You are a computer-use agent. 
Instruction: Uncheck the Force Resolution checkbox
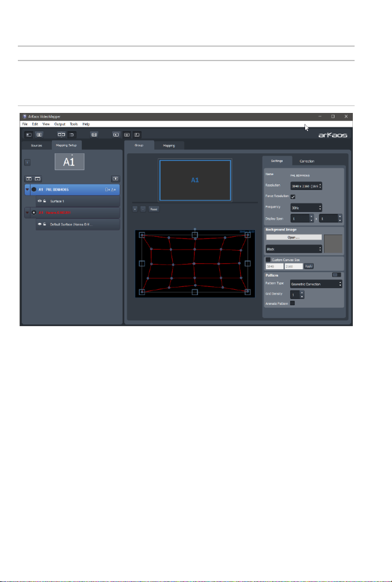[x=293, y=196]
